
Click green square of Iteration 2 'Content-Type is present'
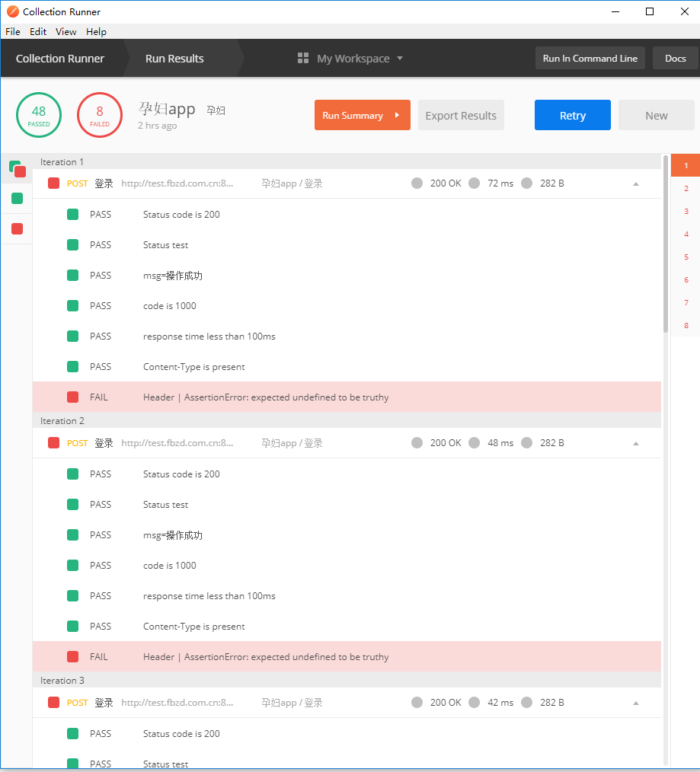pos(73,627)
